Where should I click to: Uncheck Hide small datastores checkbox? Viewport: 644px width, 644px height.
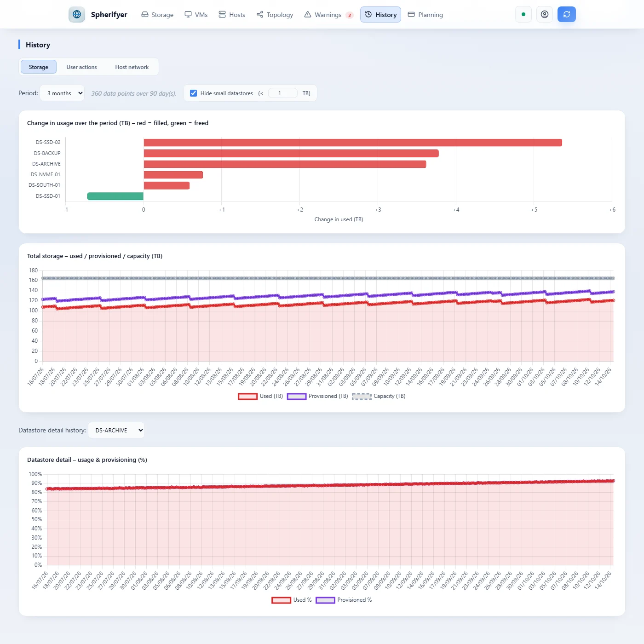coord(194,93)
